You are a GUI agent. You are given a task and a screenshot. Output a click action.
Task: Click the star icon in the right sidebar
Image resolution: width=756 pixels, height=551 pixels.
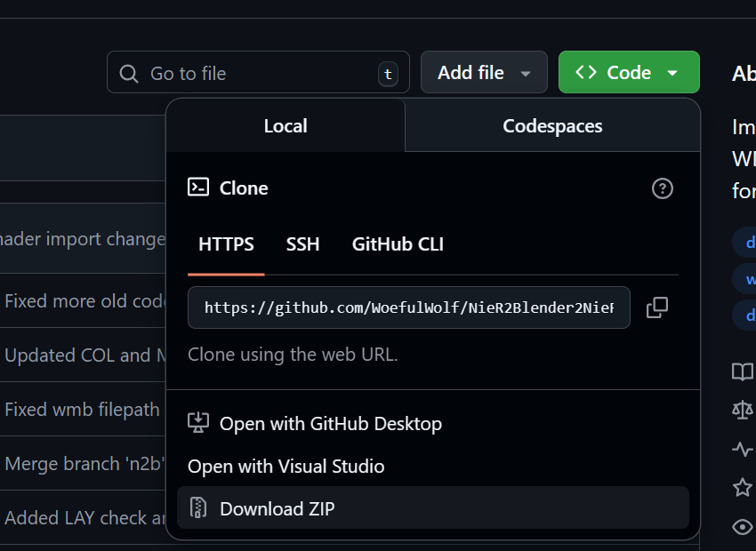742,487
